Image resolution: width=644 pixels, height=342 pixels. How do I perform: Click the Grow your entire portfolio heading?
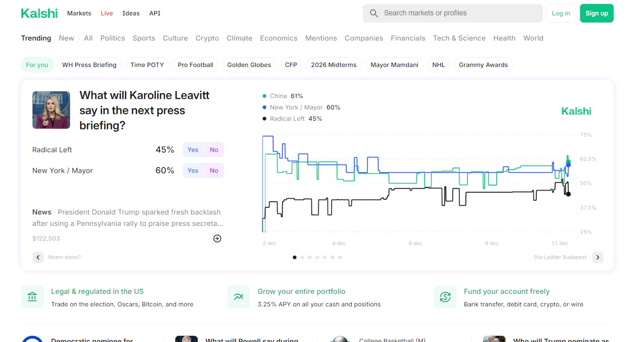[x=301, y=291]
